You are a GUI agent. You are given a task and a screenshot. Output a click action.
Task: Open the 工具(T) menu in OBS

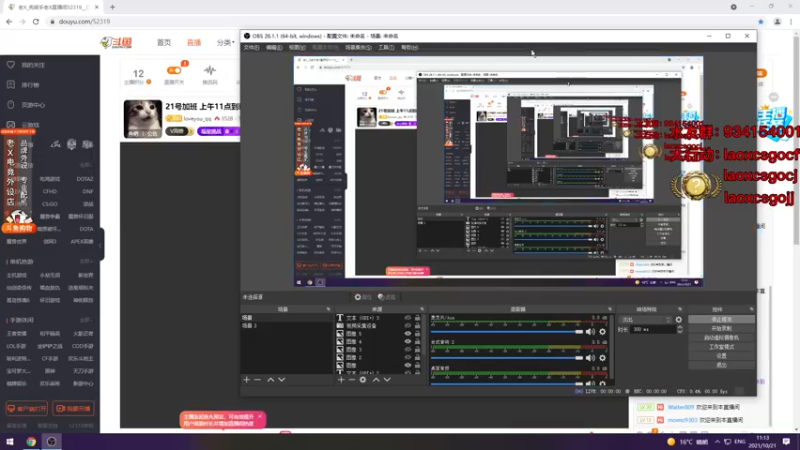pos(386,47)
